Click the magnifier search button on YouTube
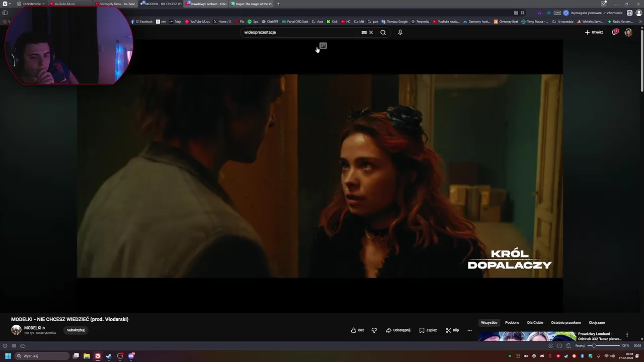 coord(383,32)
